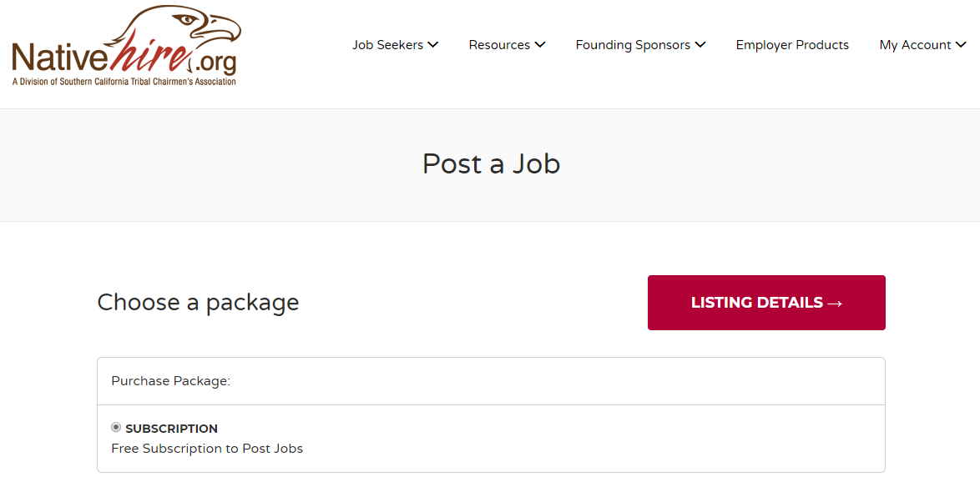The height and width of the screenshot is (477, 980).
Task: Go to Employer Products page
Action: tap(792, 45)
